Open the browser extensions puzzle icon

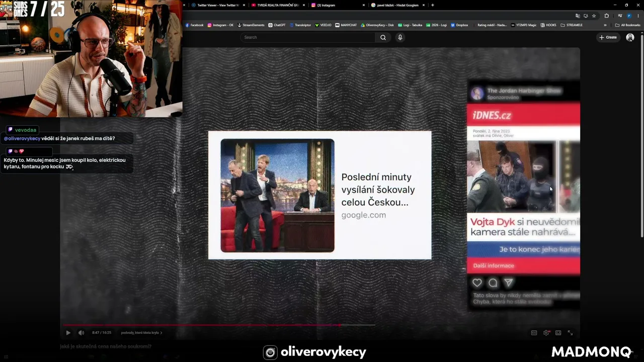click(606, 16)
